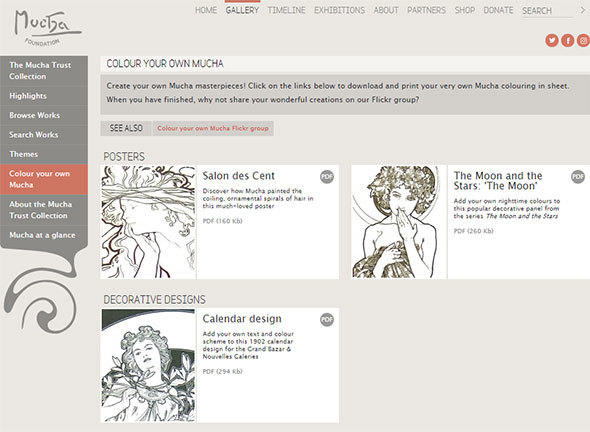Click PDF (260 Kb) file size text
This screenshot has height=432, width=590.
click(x=473, y=231)
